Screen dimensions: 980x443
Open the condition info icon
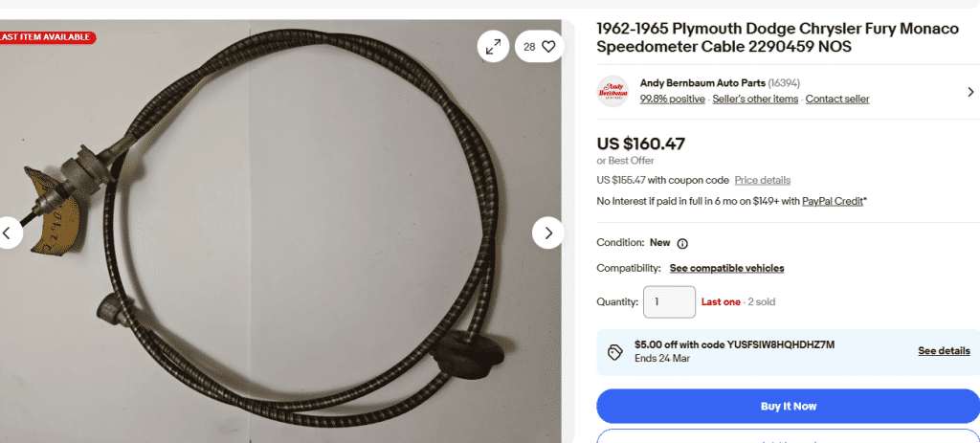[682, 243]
